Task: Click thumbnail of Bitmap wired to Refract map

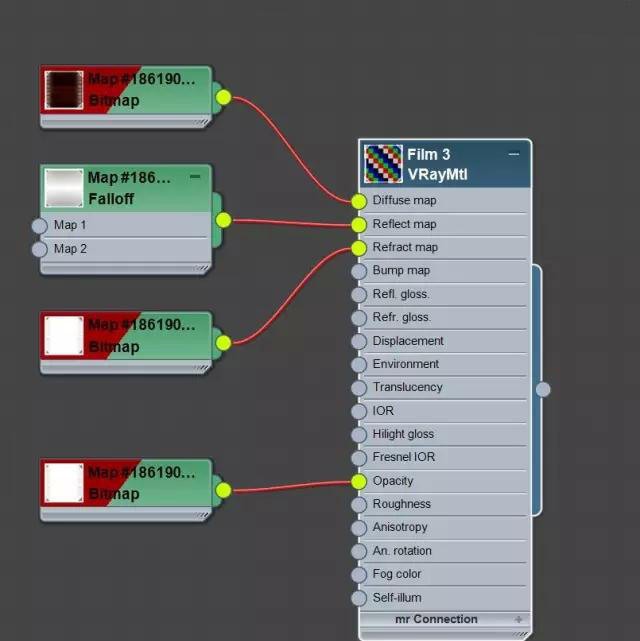Action: (64, 336)
